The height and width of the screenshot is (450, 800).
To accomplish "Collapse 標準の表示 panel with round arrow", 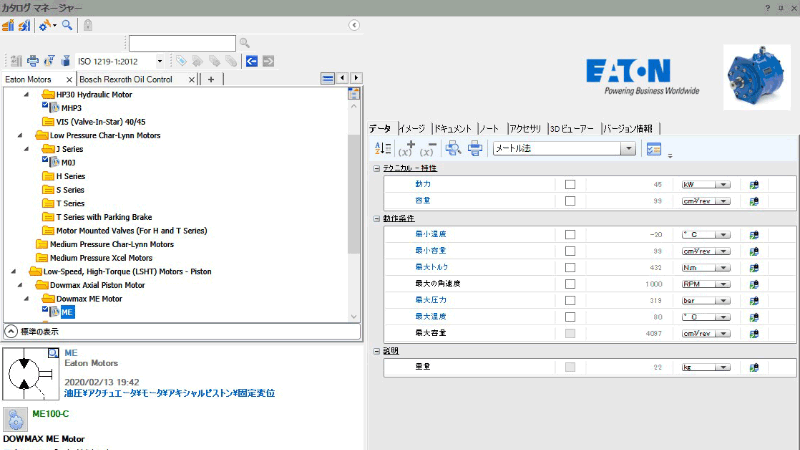I will pyautogui.click(x=11, y=332).
